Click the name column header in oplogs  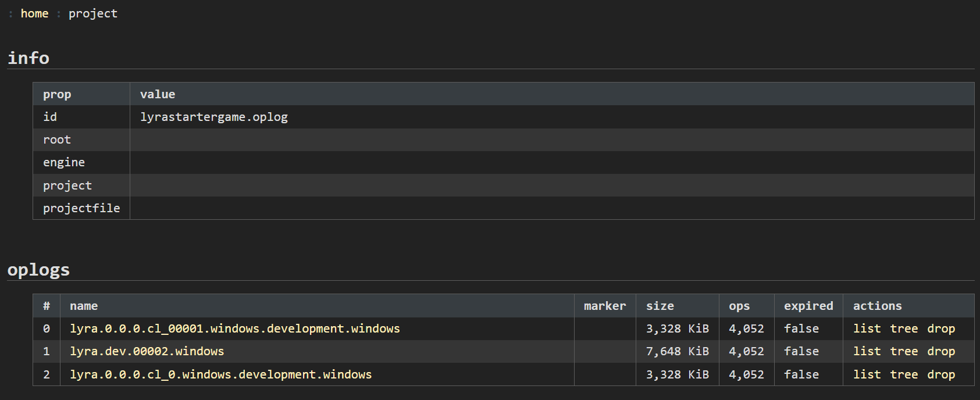84,306
